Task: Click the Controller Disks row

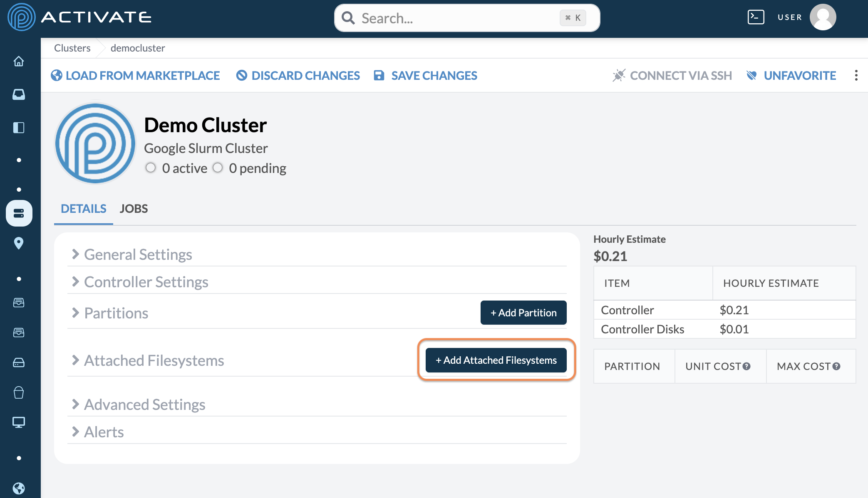Action: (x=725, y=329)
